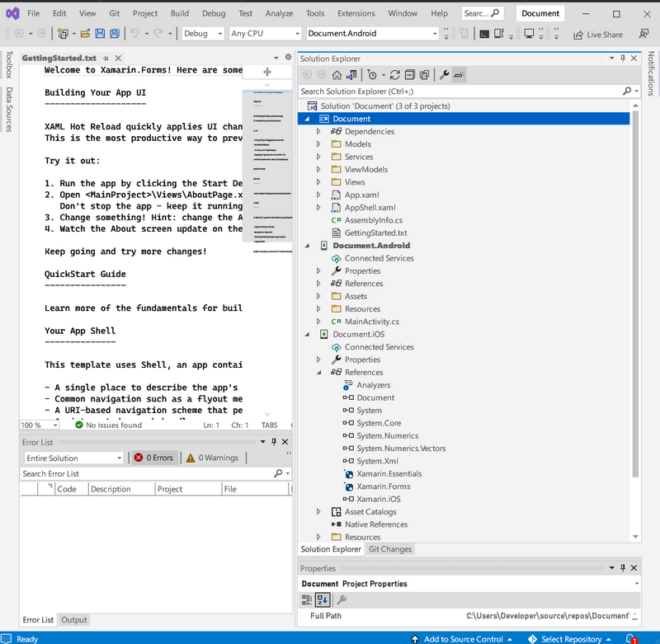The width and height of the screenshot is (660, 644).
Task: Click the notifications bell in status bar
Action: click(630, 638)
